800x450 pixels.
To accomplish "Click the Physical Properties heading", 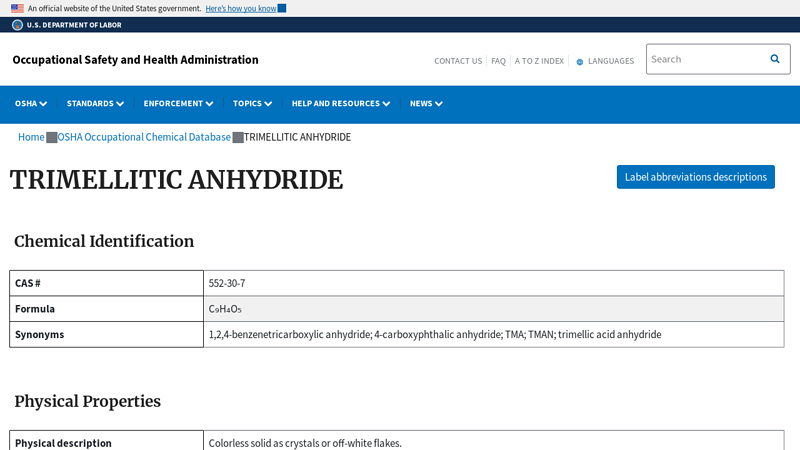I will click(x=87, y=402).
